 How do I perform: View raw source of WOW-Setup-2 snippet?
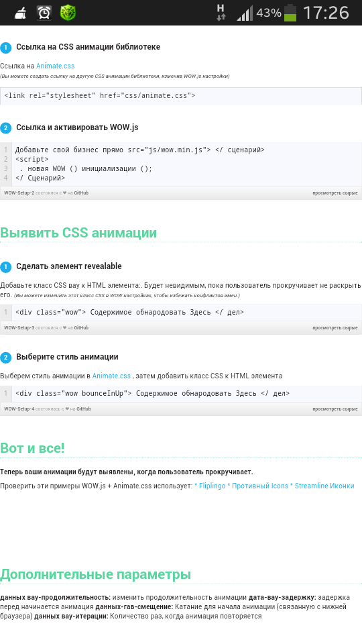coord(335,193)
